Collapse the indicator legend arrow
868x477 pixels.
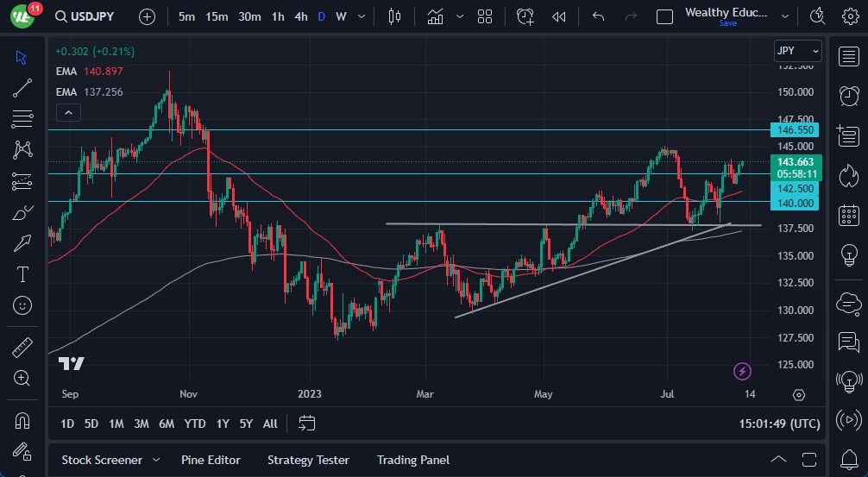pos(67,112)
